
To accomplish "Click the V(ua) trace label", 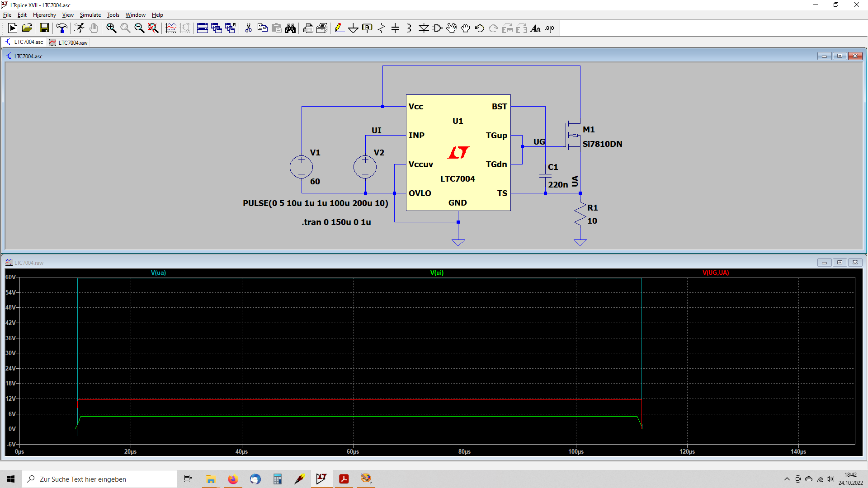I will pyautogui.click(x=158, y=272).
